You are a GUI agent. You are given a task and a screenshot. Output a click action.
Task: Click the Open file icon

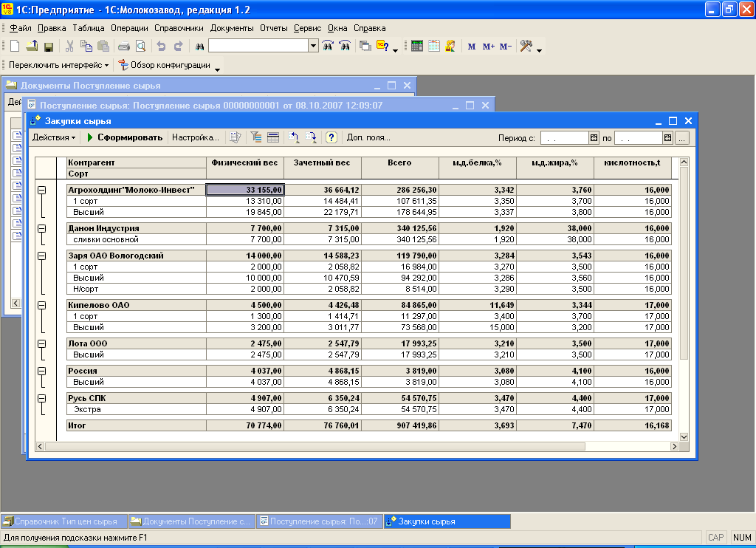32,47
